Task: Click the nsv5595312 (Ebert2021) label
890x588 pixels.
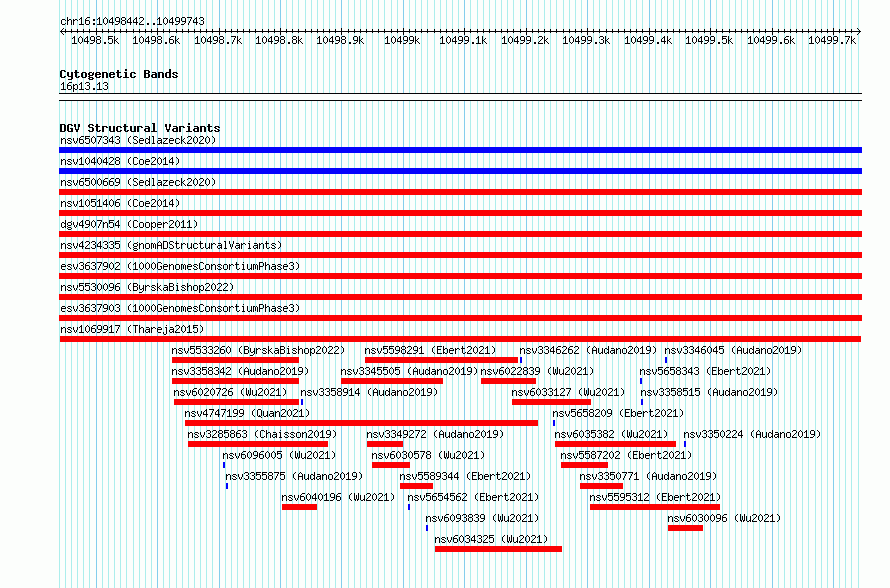Action: click(x=655, y=497)
